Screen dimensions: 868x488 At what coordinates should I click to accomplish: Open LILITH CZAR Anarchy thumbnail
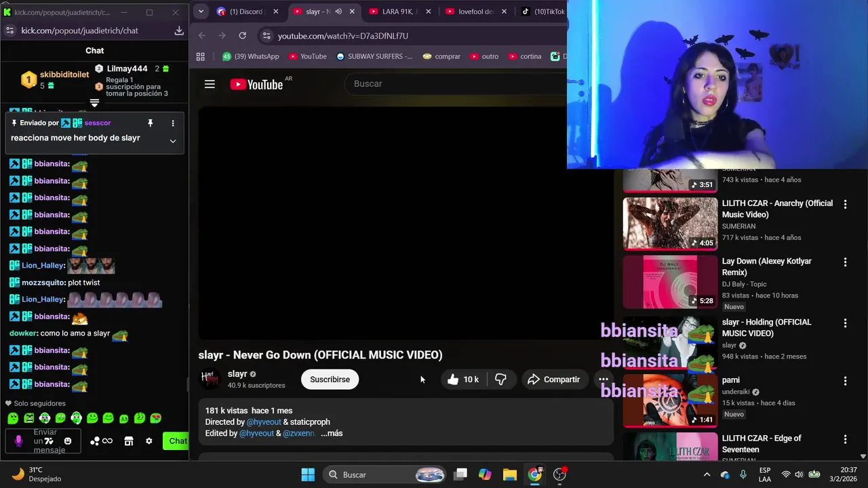pos(670,224)
